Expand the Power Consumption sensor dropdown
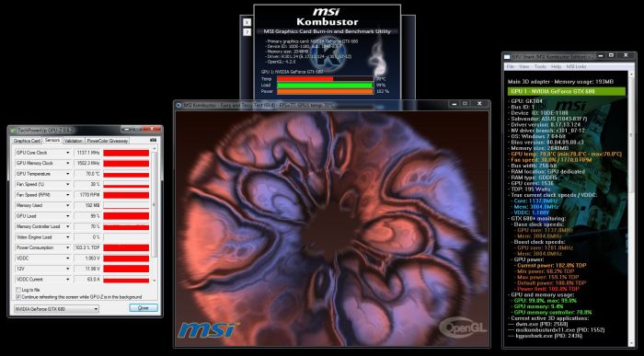The image size is (644, 356). (x=68, y=248)
